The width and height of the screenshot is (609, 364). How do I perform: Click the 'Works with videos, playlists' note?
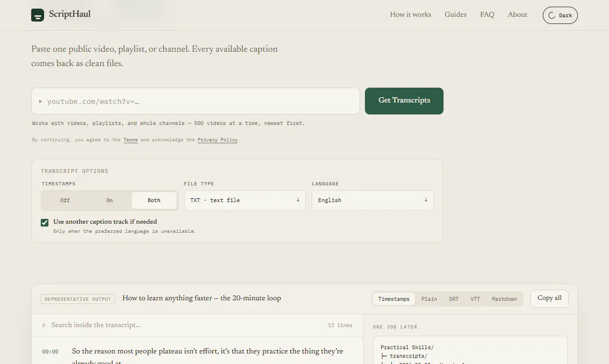point(168,123)
